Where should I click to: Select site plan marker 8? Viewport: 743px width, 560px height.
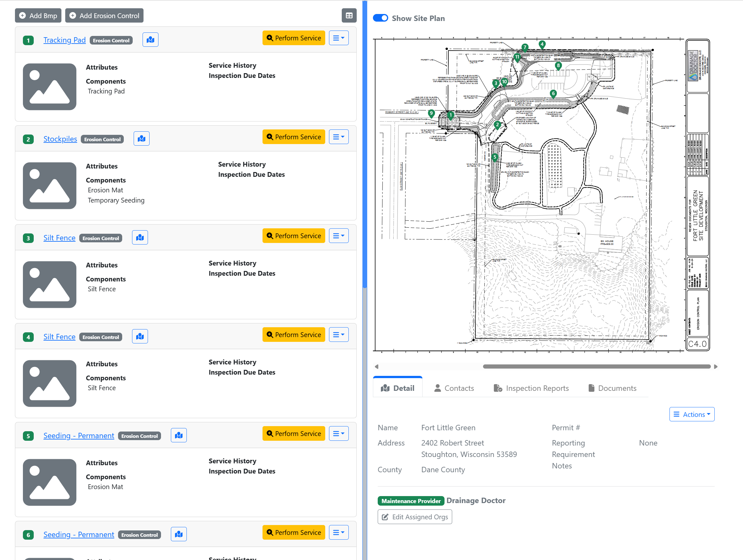point(558,66)
